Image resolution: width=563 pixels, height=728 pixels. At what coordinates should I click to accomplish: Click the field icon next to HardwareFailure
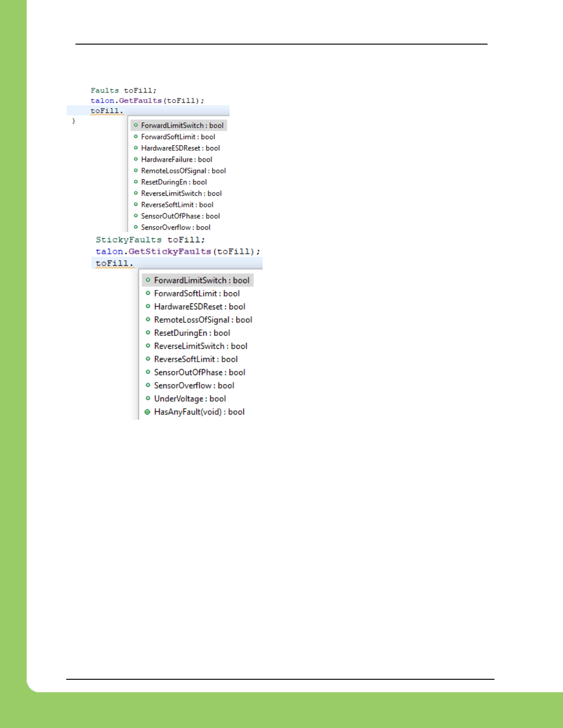click(136, 159)
